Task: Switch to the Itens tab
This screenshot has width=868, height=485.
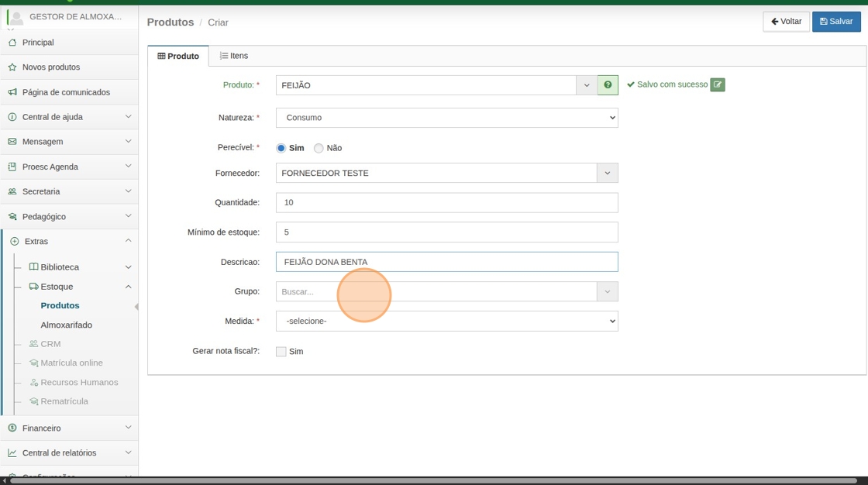Action: (233, 56)
